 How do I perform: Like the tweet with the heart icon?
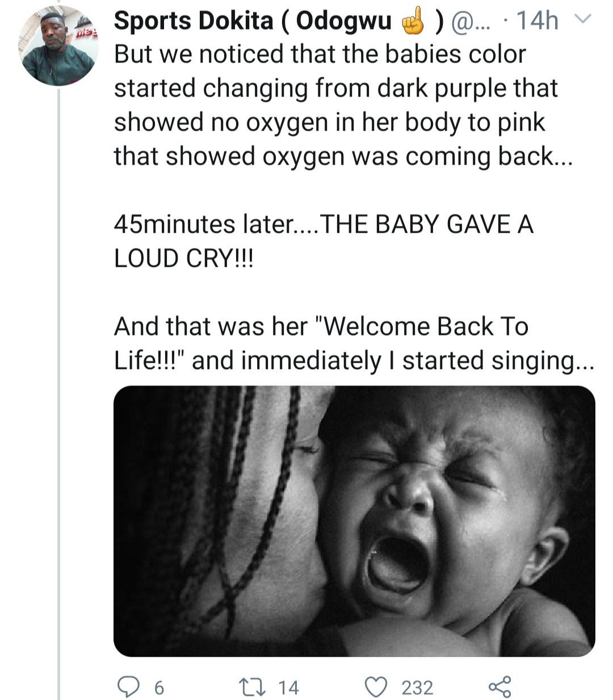tap(376, 687)
